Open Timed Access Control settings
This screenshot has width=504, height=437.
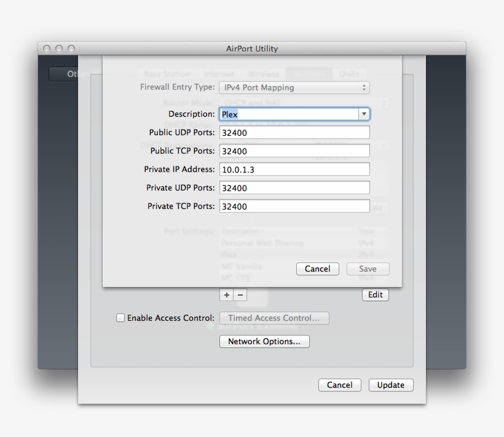(274, 318)
